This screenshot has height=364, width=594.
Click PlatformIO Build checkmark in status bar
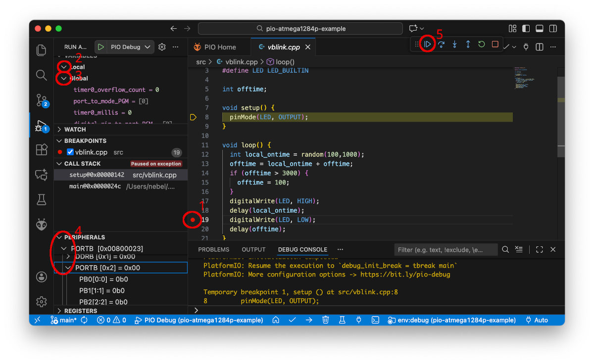292,320
